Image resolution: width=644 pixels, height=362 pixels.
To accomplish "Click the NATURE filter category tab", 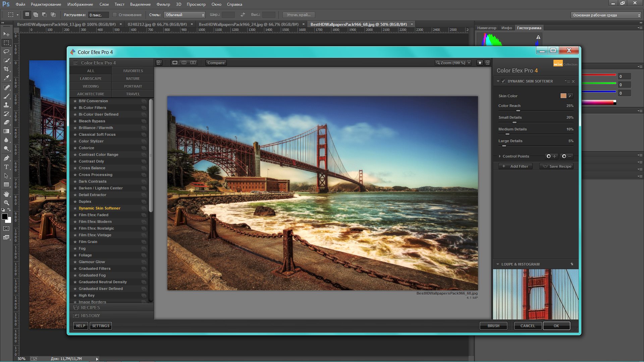I will coord(133,78).
